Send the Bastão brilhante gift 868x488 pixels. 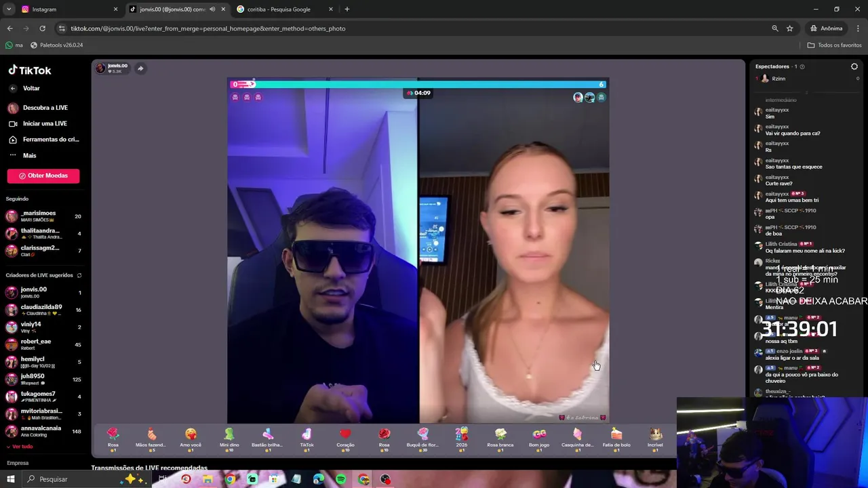(268, 438)
